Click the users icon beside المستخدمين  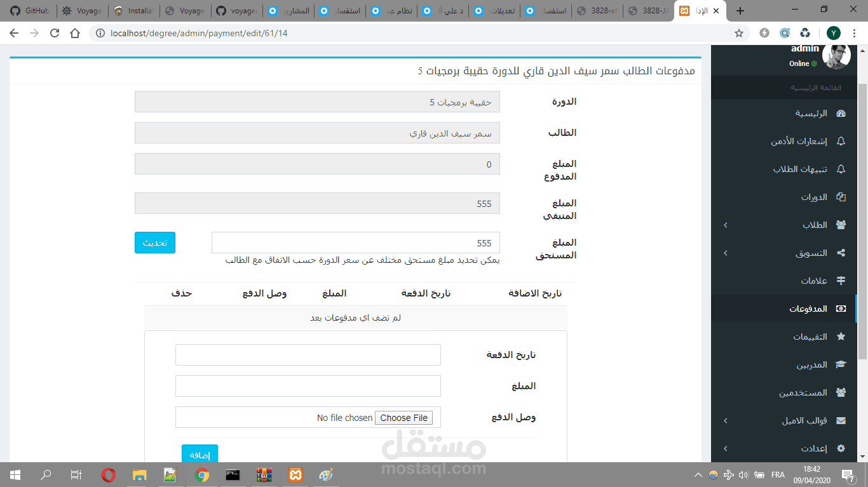pyautogui.click(x=841, y=393)
